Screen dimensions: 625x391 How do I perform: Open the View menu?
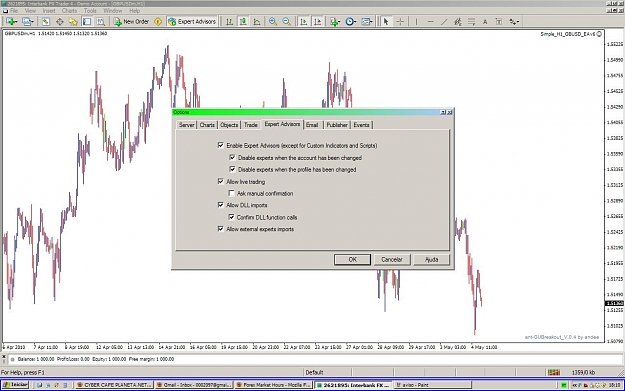point(30,11)
